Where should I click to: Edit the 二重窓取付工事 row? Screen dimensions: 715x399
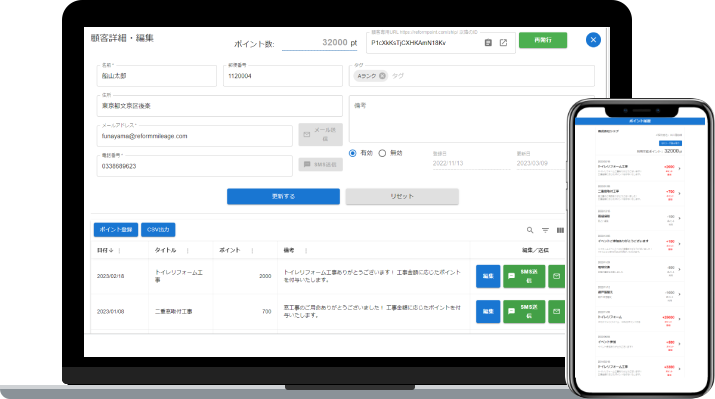click(x=488, y=311)
